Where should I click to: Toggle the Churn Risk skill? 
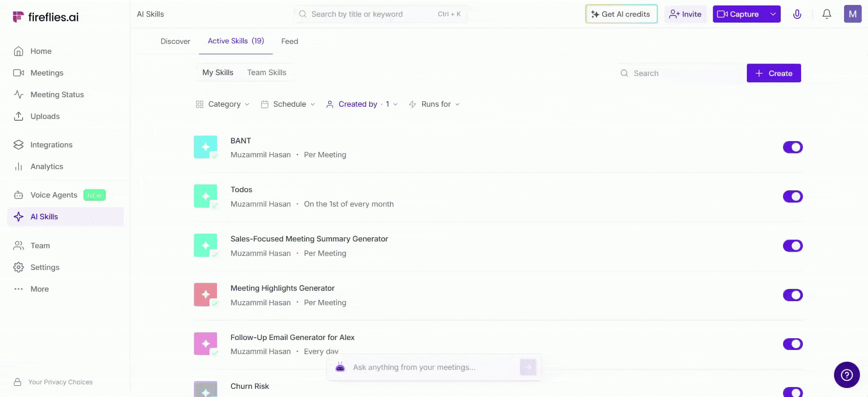click(x=793, y=392)
